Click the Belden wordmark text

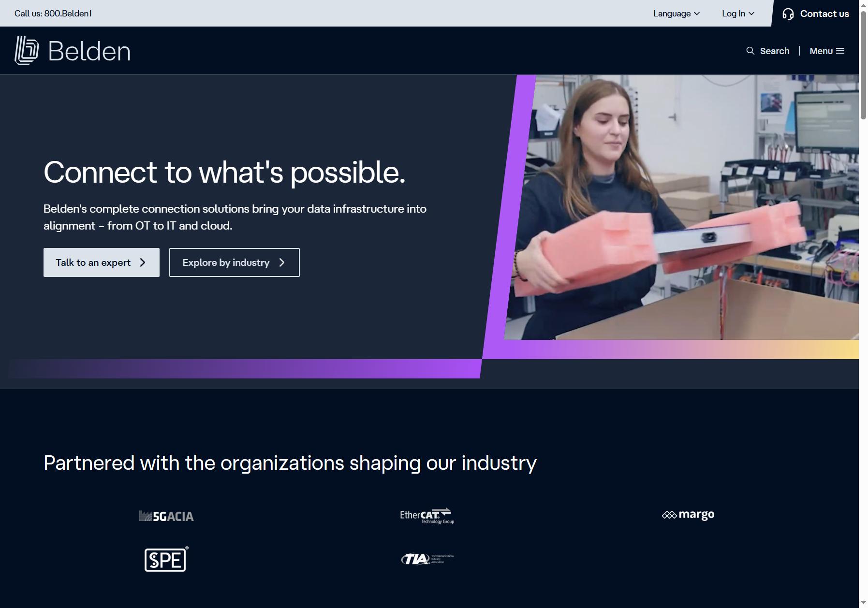tap(89, 51)
